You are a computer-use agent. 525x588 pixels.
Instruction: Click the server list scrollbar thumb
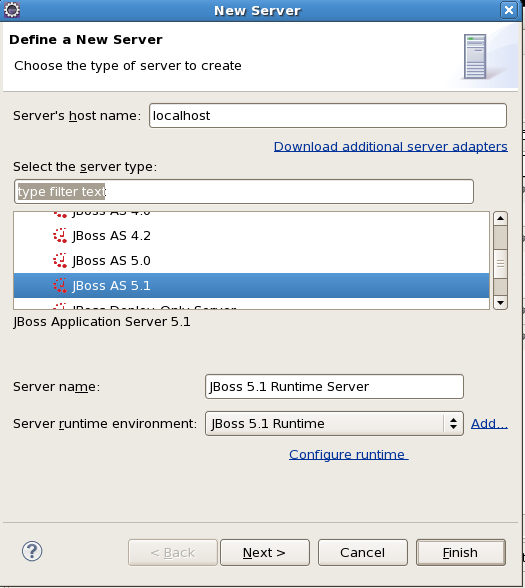coord(500,264)
